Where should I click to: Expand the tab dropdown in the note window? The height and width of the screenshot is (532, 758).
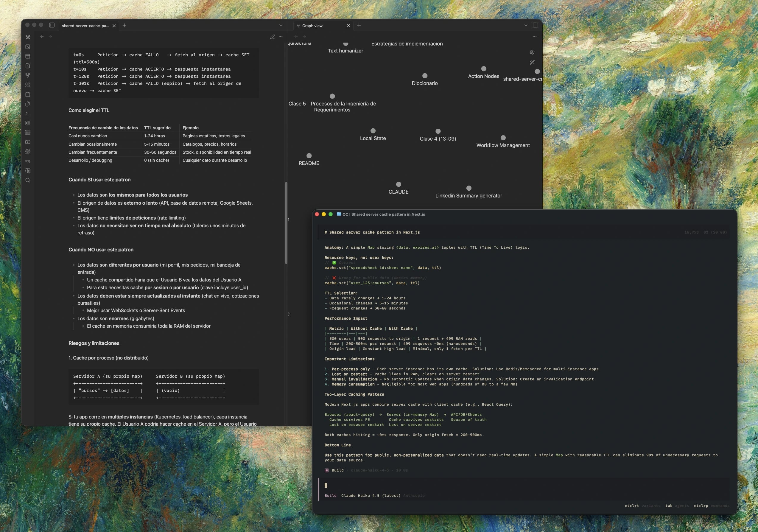[281, 25]
